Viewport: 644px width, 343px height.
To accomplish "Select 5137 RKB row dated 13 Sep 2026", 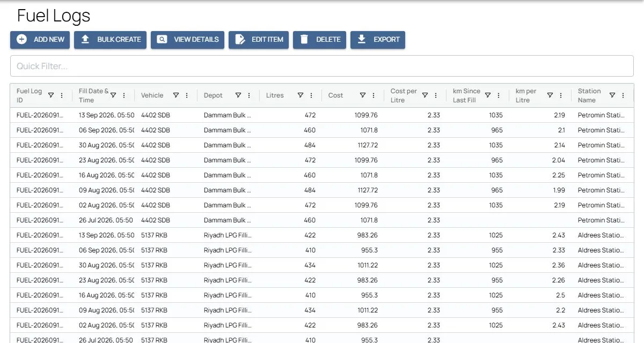I will coord(322,235).
